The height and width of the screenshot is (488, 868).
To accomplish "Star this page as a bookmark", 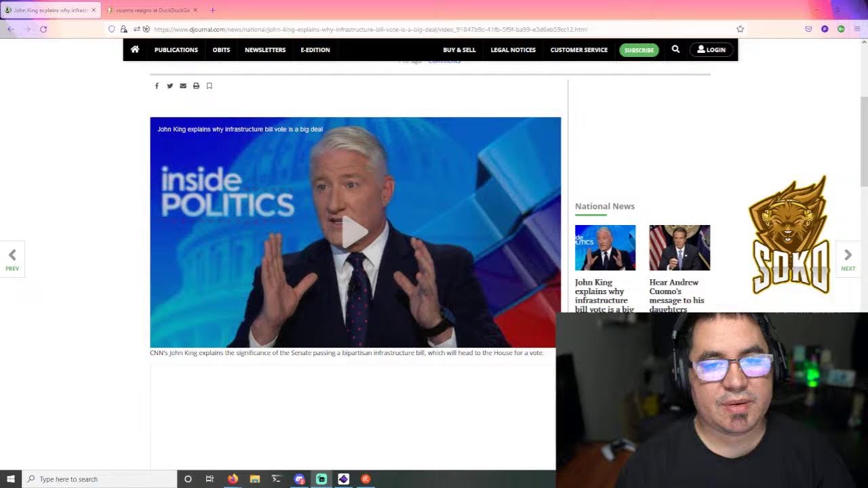I will pyautogui.click(x=740, y=29).
